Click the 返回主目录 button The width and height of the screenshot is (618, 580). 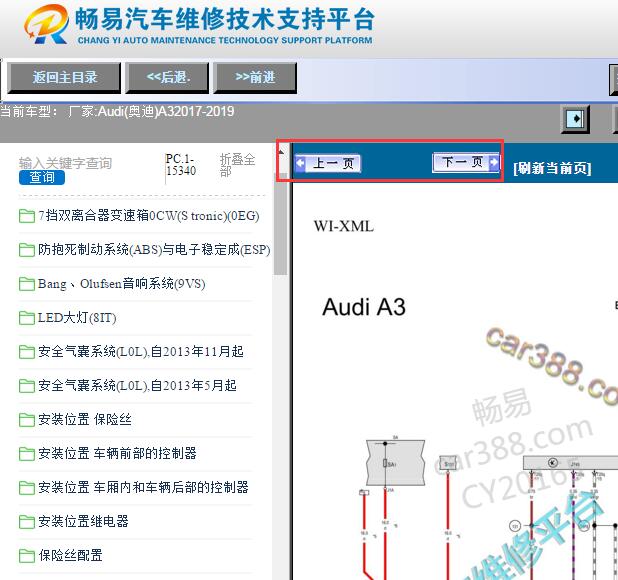(x=64, y=77)
